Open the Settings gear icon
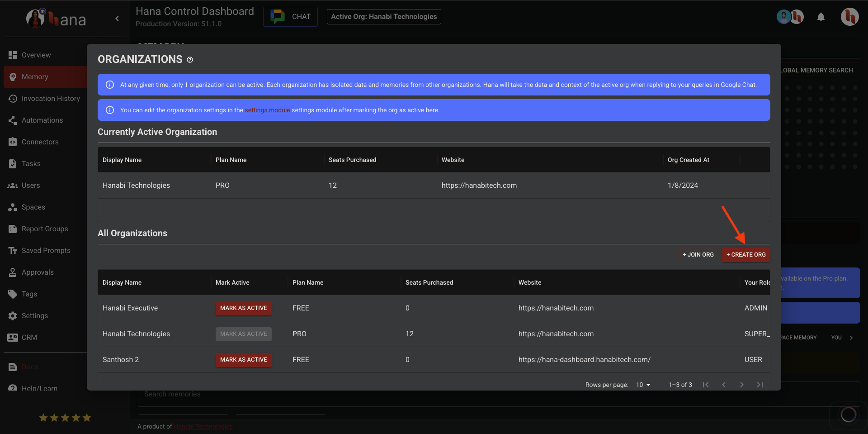Image resolution: width=868 pixels, height=434 pixels. [x=13, y=316]
